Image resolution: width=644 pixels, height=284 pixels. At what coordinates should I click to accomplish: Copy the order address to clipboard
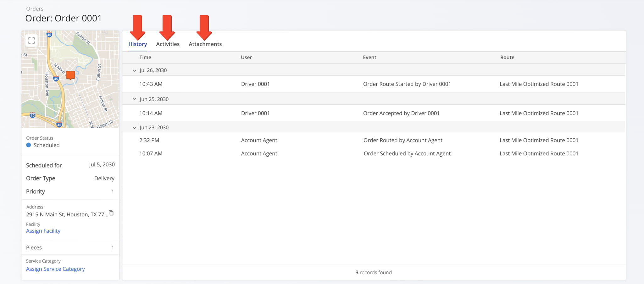tap(112, 213)
